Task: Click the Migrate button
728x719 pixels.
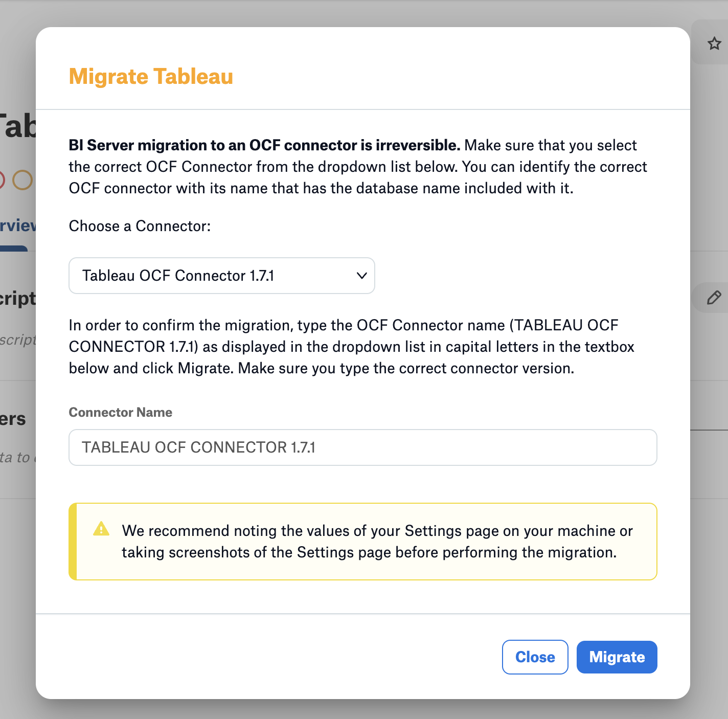Action: [x=617, y=657]
